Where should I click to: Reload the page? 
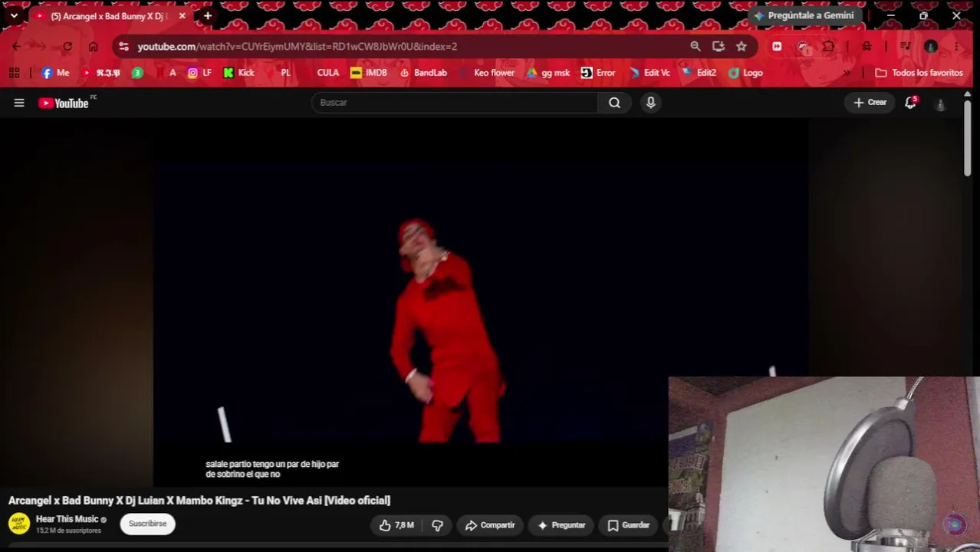coord(67,47)
